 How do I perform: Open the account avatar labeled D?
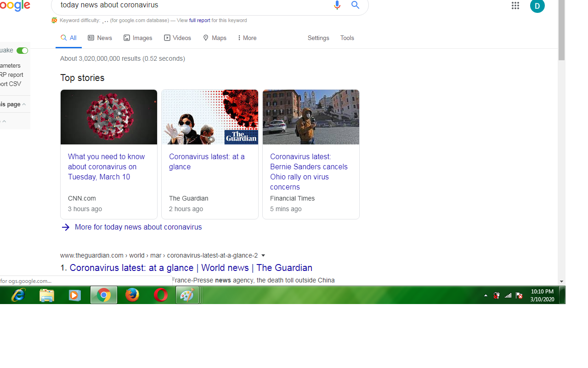point(537,6)
